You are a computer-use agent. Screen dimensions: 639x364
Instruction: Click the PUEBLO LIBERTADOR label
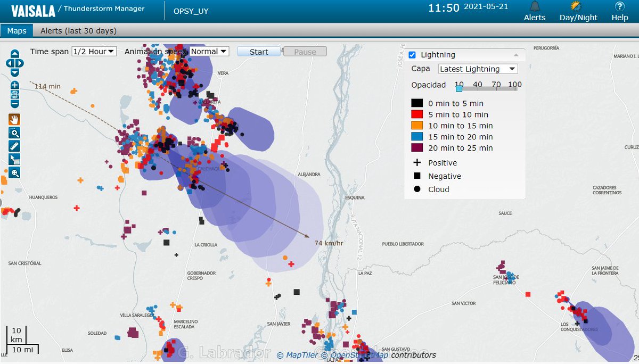[403, 244]
